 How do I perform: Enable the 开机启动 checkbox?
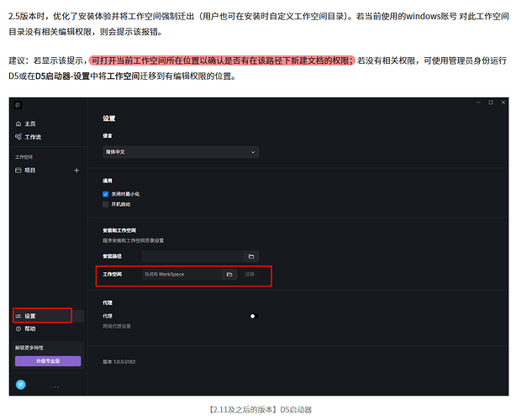click(106, 203)
